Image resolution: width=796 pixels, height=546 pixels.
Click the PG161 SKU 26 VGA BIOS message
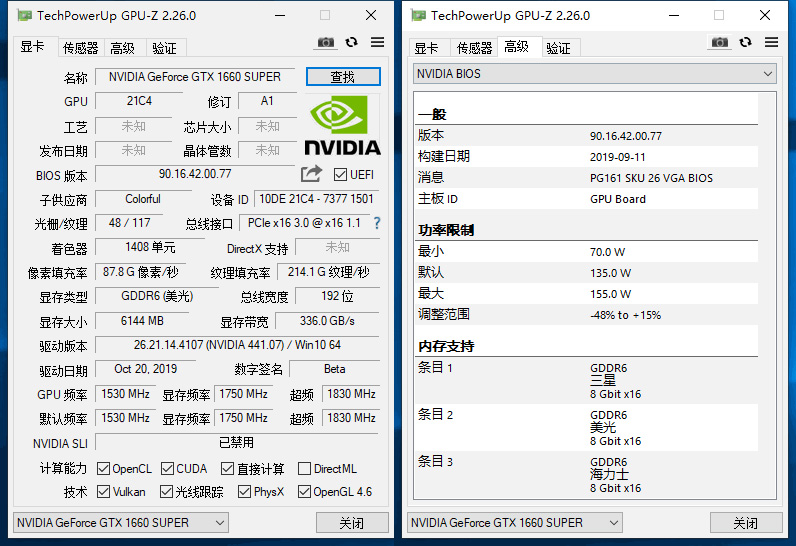click(x=651, y=178)
